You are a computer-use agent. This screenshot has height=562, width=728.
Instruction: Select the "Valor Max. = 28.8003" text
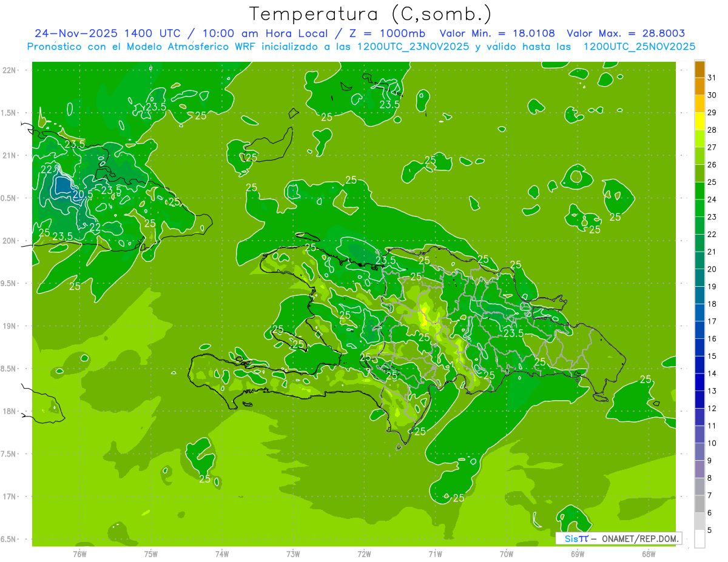coord(626,33)
